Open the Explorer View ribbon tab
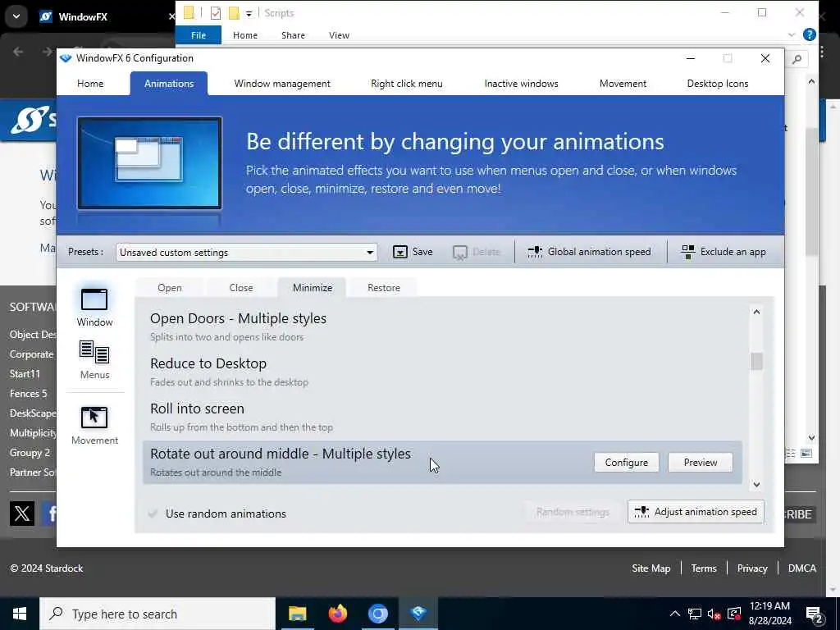The width and height of the screenshot is (840, 630). pyautogui.click(x=339, y=35)
